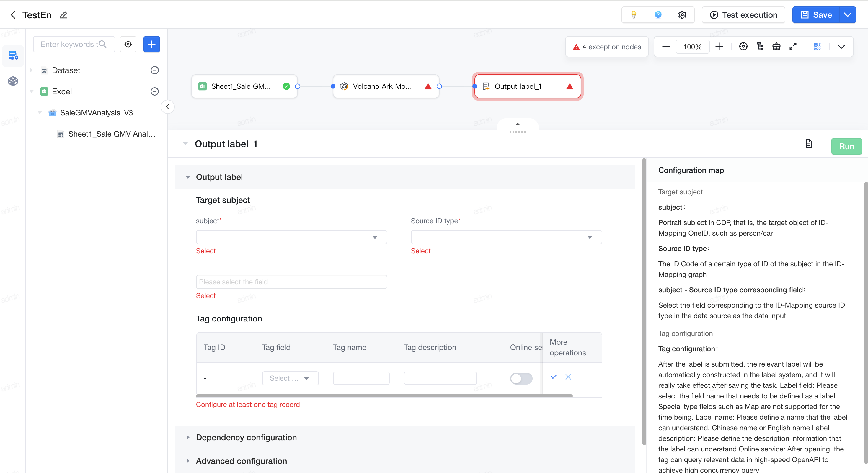868x473 pixels.
Task: Toggle the Online service switch
Action: click(x=521, y=378)
